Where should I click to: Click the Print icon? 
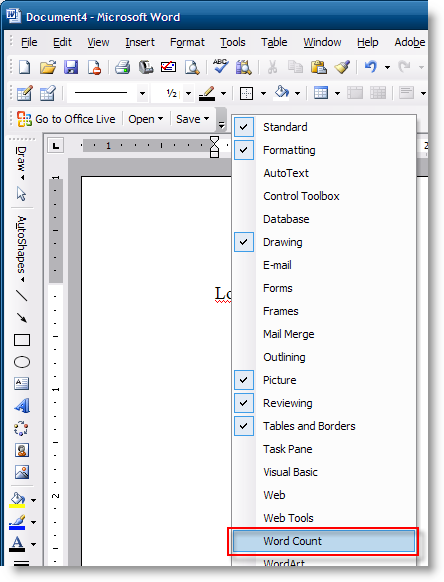[123, 68]
